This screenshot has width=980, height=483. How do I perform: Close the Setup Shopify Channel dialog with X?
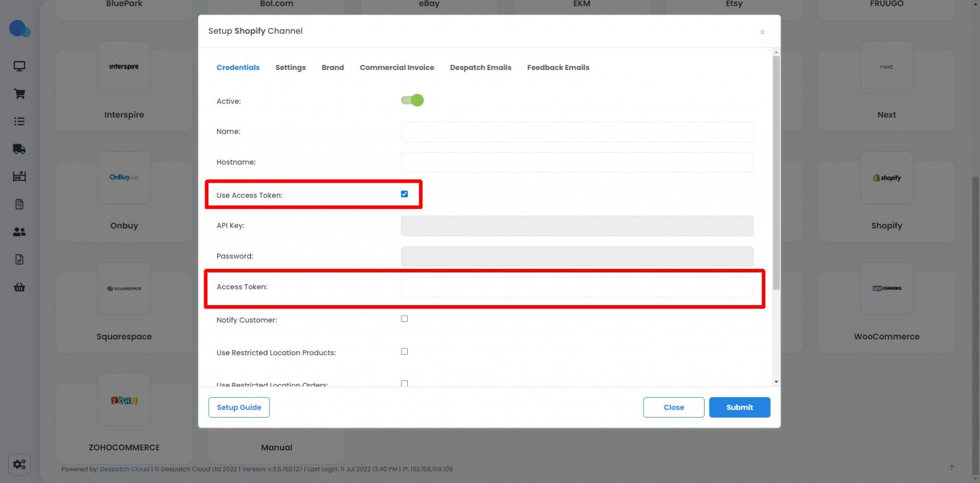[762, 32]
